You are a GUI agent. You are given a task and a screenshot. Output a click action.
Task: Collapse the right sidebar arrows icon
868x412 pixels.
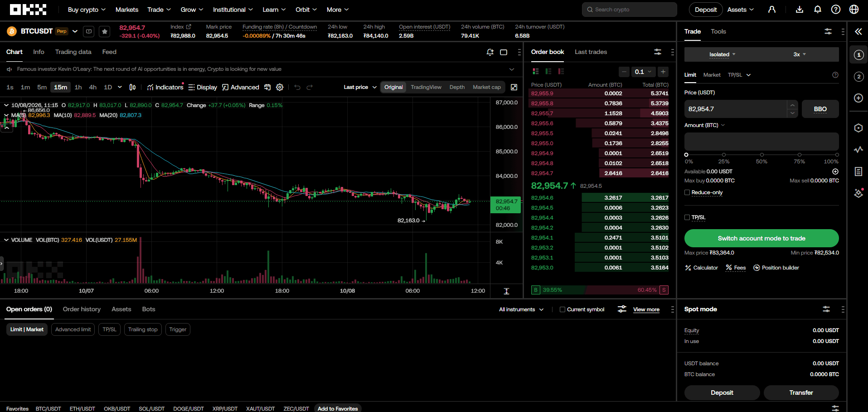pyautogui.click(x=858, y=31)
